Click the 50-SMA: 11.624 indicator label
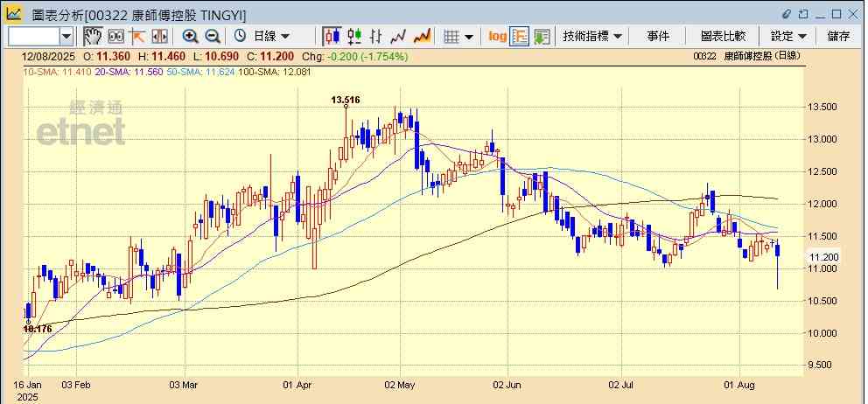868x404 pixels. click(200, 72)
